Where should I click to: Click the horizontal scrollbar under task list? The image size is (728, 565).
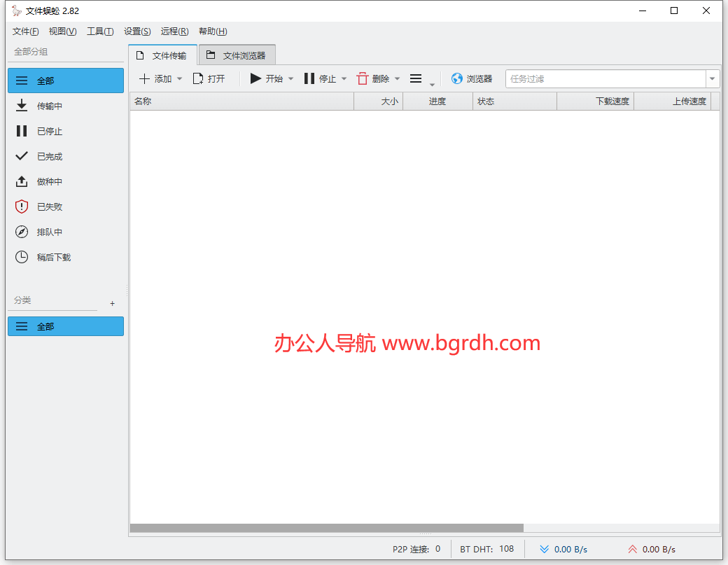coord(326,528)
